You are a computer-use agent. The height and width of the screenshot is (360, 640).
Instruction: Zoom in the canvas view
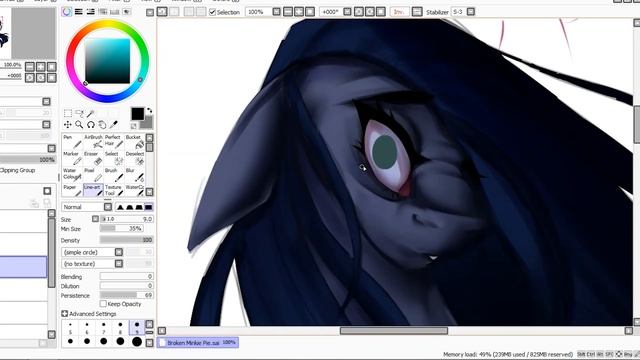(x=299, y=12)
